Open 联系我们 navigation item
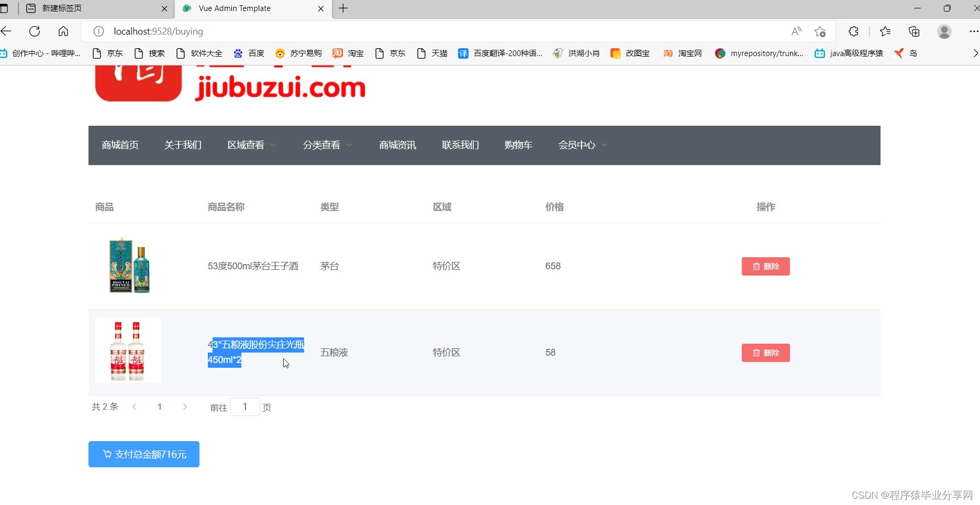 (x=460, y=145)
